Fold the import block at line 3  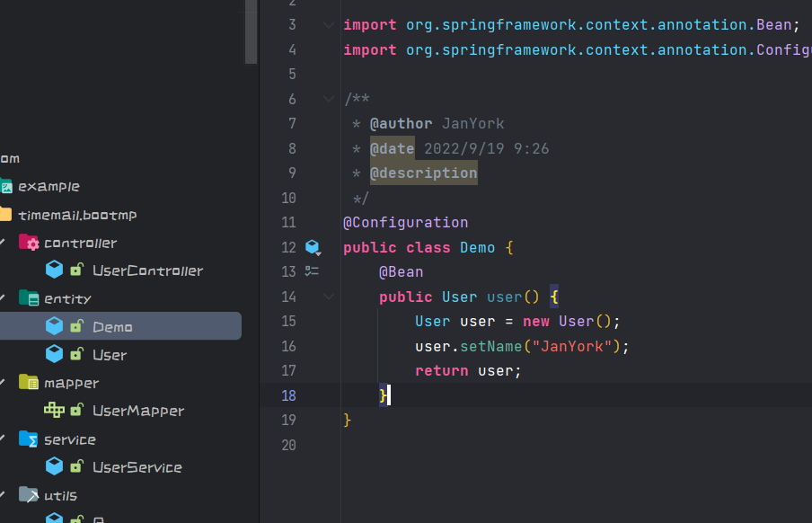[329, 25]
